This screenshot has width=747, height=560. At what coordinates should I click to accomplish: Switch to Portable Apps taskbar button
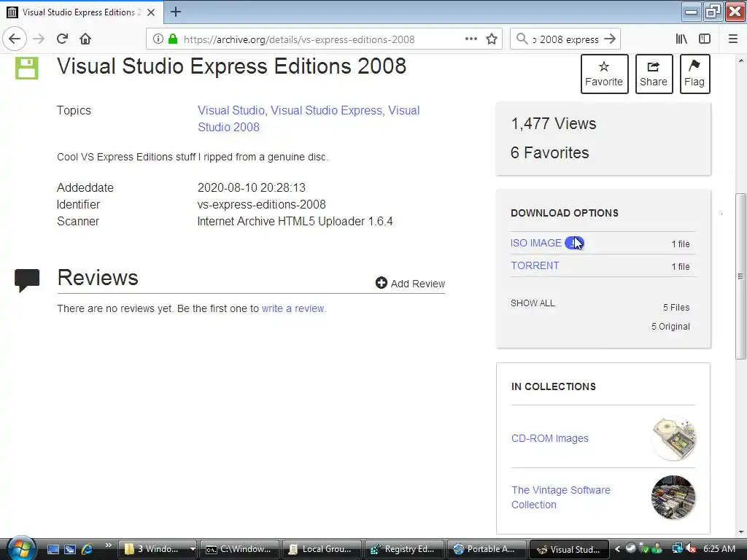(x=487, y=549)
